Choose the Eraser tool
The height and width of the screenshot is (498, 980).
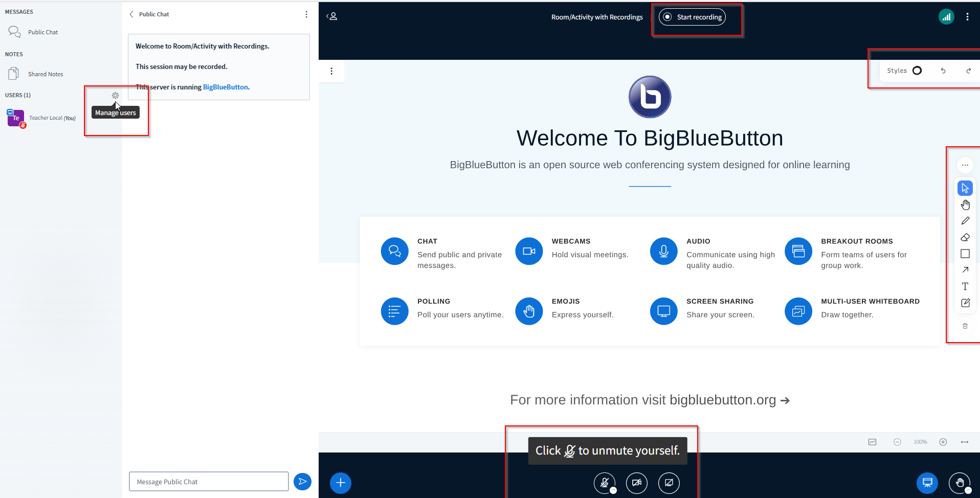965,237
